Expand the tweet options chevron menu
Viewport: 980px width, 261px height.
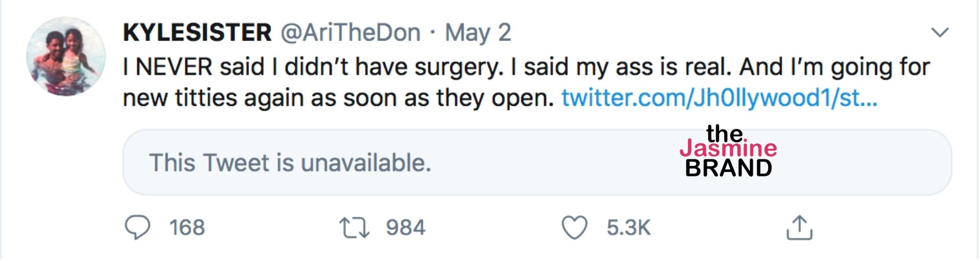940,33
